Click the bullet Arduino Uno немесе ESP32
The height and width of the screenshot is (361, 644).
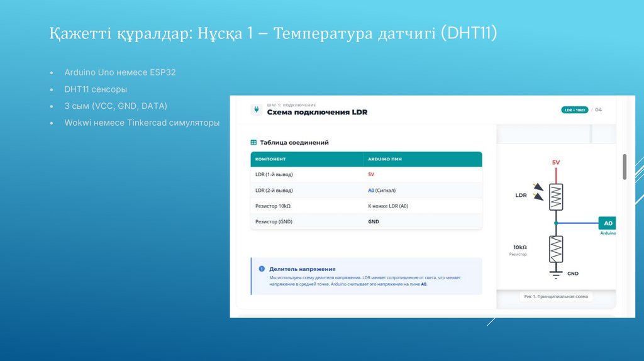coord(120,72)
